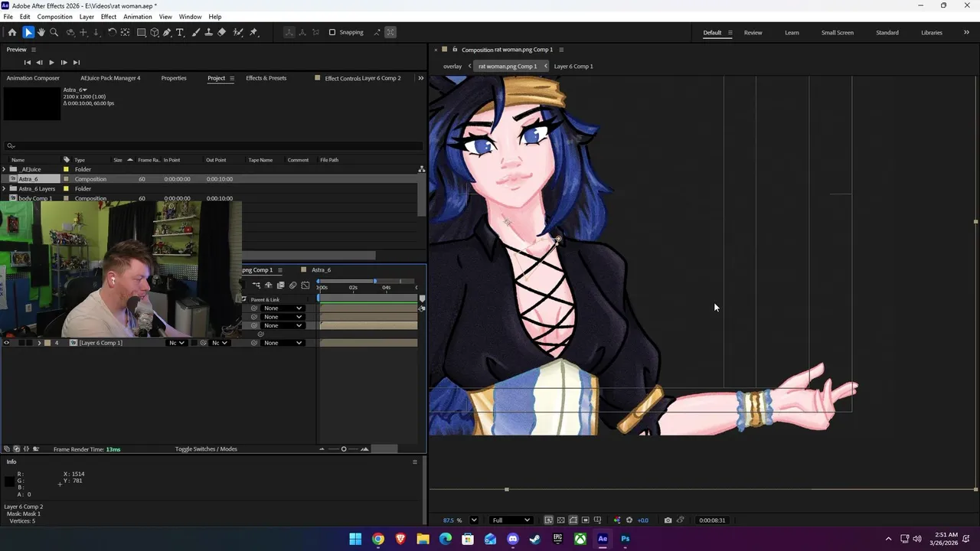Toggle Fast Previews button in viewer
Screen dimensions: 980x551
[548, 520]
